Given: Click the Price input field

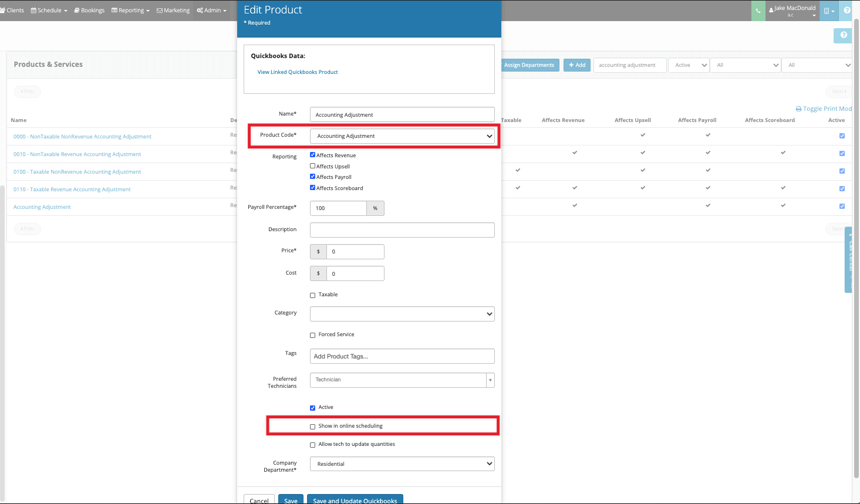Looking at the screenshot, I should click(355, 252).
